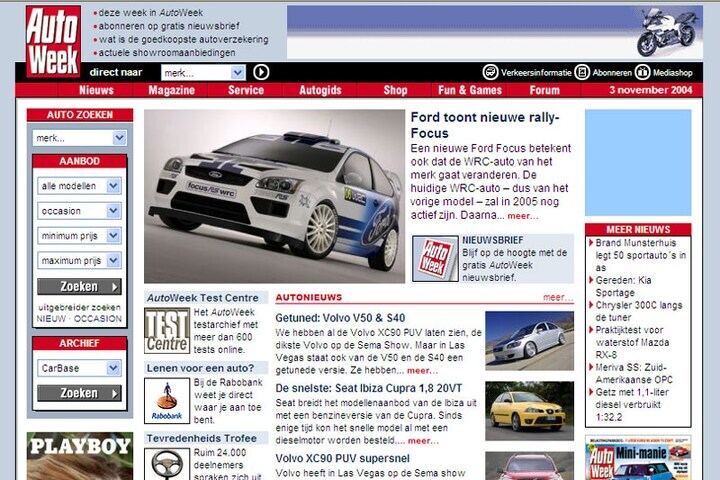Click abonneren op gratis nieuwsbrief link
This screenshot has width=720, height=480.
[169, 26]
